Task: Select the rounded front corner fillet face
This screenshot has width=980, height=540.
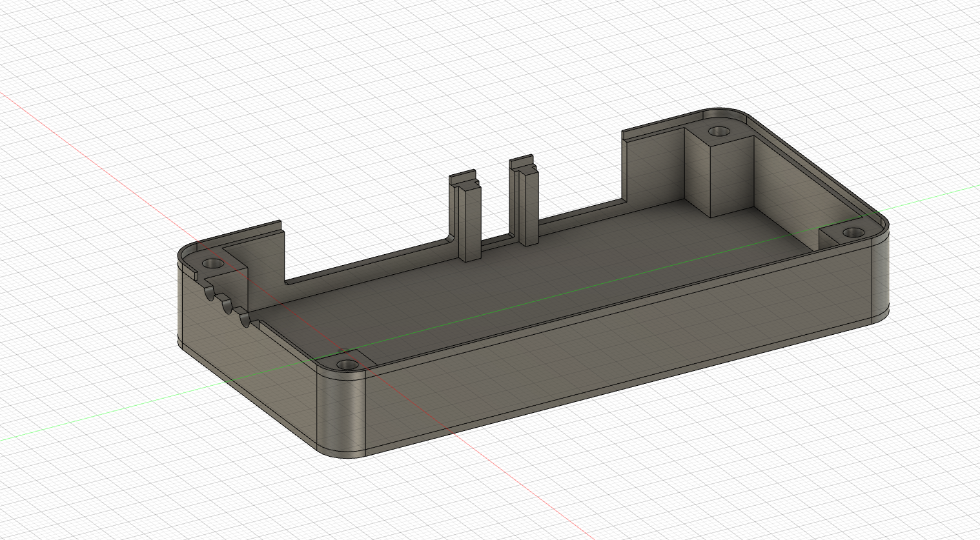Action: point(341,414)
